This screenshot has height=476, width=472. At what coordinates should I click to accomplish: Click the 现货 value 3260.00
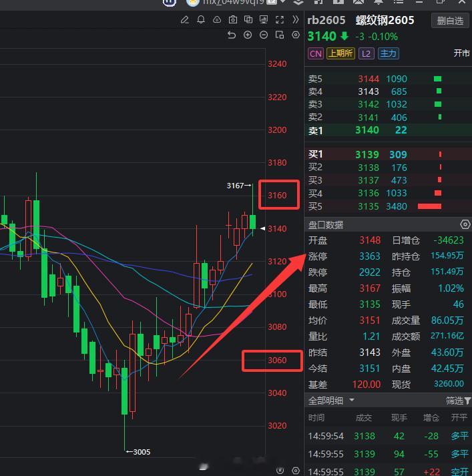pyautogui.click(x=449, y=384)
